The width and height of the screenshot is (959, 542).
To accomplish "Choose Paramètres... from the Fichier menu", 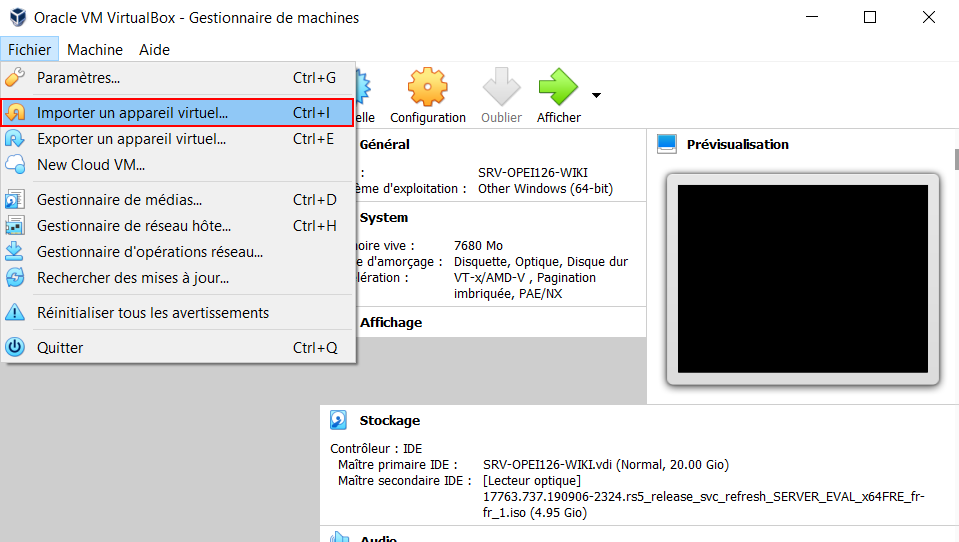I will (x=178, y=78).
